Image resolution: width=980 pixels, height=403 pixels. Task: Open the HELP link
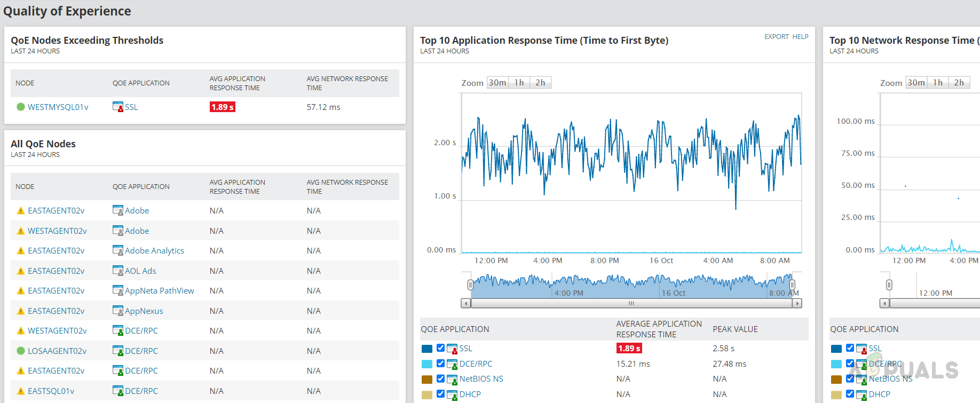click(x=800, y=37)
